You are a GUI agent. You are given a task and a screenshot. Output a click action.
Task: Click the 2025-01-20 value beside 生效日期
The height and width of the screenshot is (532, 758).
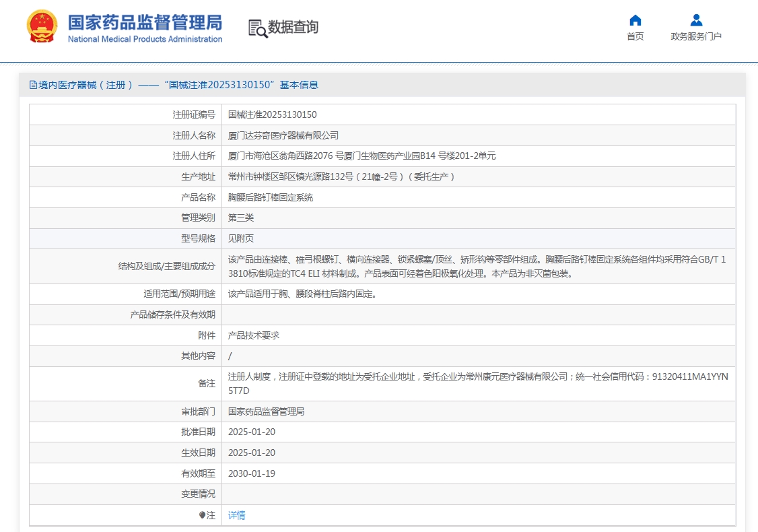[x=252, y=453]
